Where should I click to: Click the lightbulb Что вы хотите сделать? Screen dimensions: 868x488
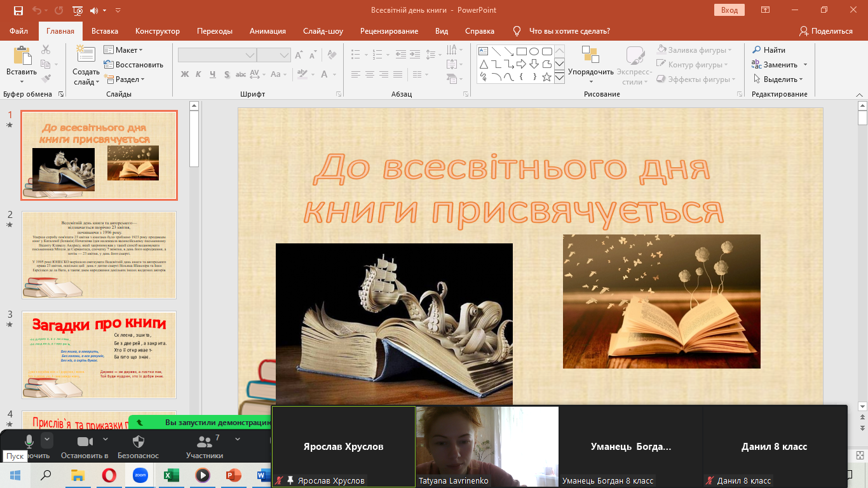[x=517, y=31]
